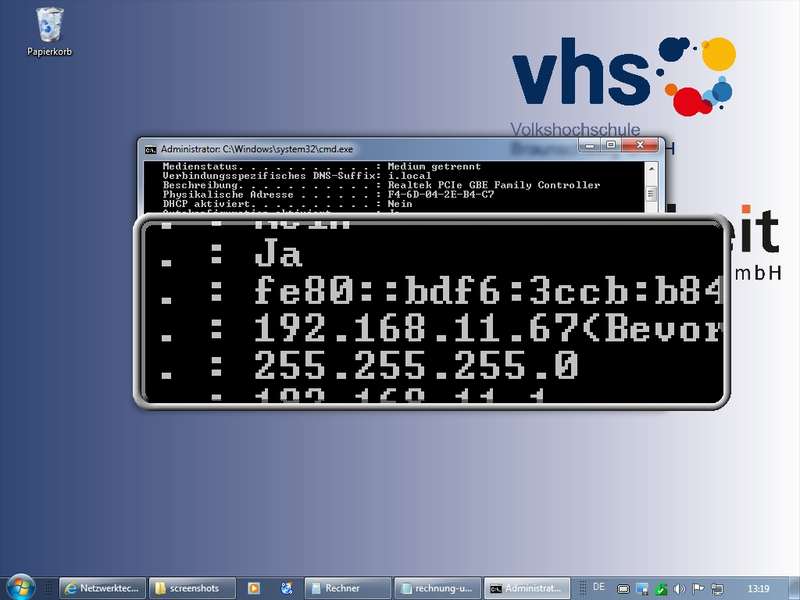800x600 pixels.
Task: Select the Papierkorb desktop icon
Action: point(49,32)
